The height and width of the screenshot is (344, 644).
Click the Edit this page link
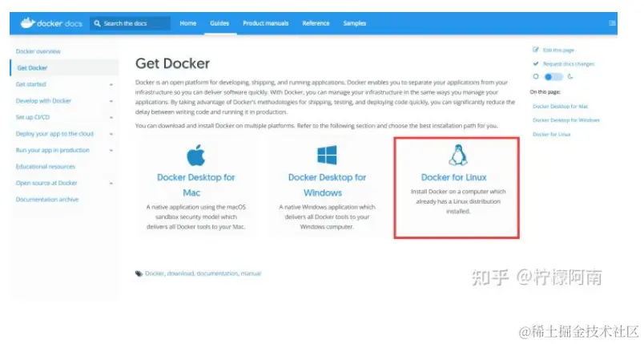(x=558, y=51)
